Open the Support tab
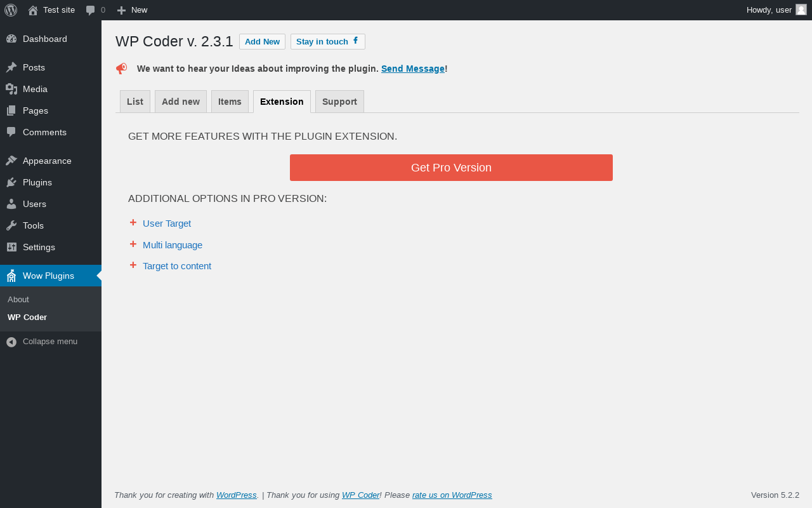The image size is (812, 508). [339, 102]
